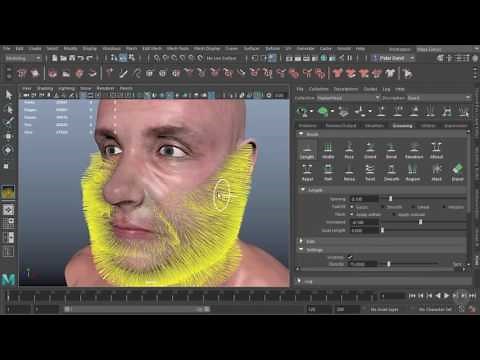Adjust the Settings section slider handle

click(389, 264)
